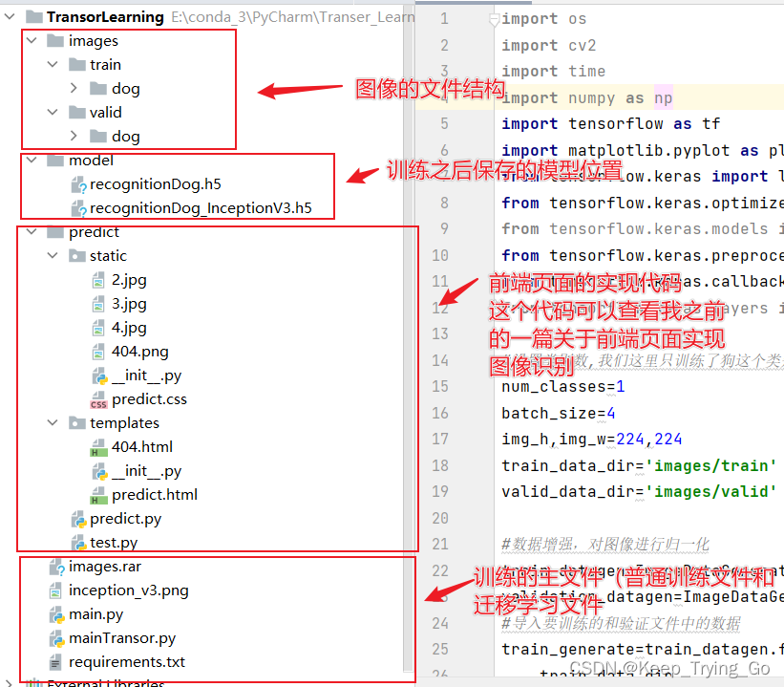Image resolution: width=784 pixels, height=687 pixels.
Task: Click gutter line number 20
Action: coord(440,518)
